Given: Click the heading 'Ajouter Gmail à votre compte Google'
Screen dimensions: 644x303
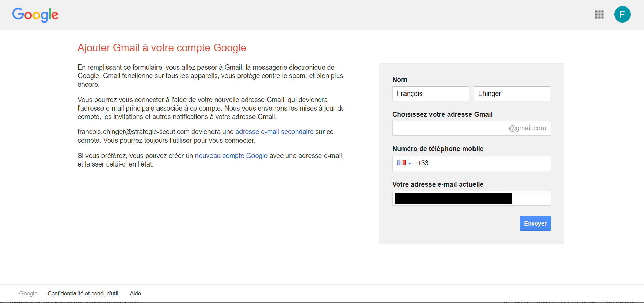Looking at the screenshot, I should [x=162, y=48].
